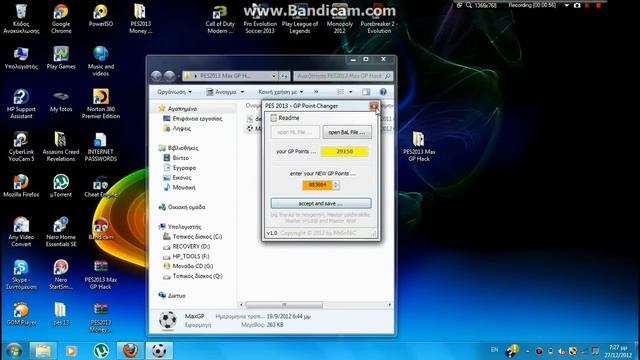Screen dimensions: 640x360
Task: Click the Explorer refresh button
Action: tap(284, 76)
